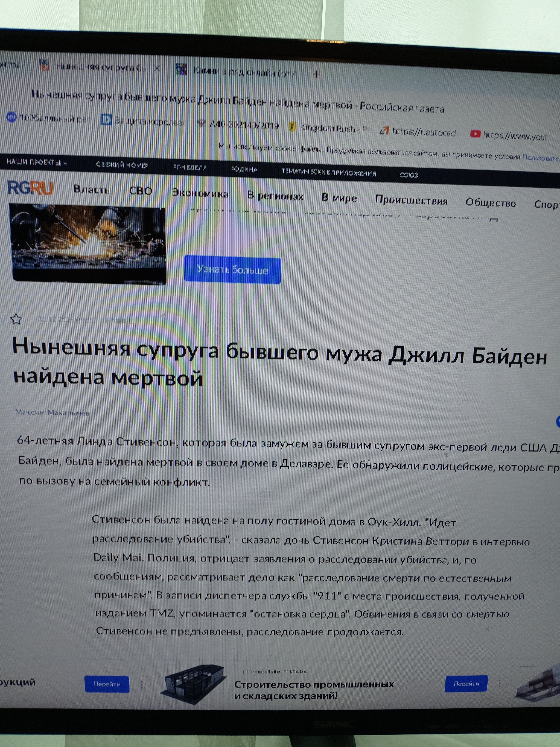
Task: Open author link Максим Макарычев
Action: pos(52,412)
